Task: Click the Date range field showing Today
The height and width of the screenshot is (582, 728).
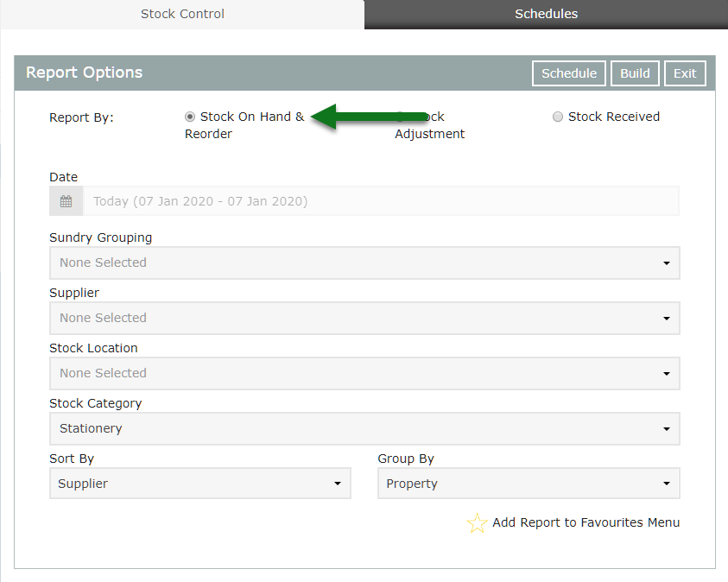Action: pos(381,201)
